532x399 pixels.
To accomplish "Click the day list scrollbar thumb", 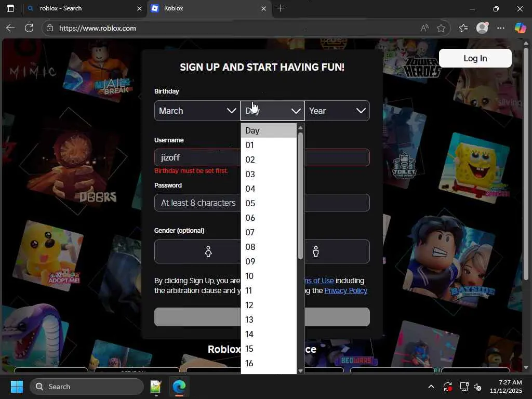I will coord(300,196).
